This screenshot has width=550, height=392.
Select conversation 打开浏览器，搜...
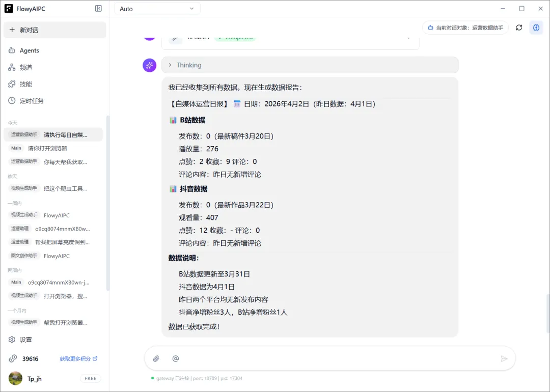click(x=53, y=296)
